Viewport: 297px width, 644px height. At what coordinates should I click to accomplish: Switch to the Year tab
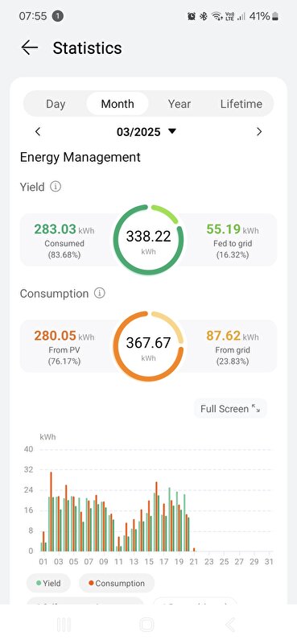tap(179, 104)
